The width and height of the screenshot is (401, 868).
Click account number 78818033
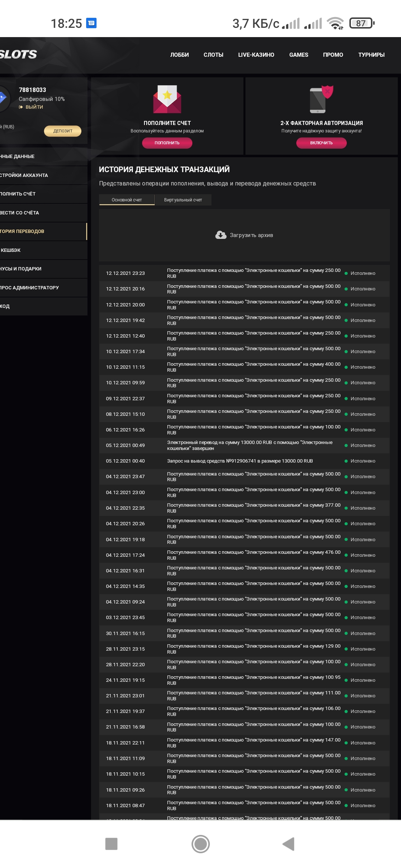[x=33, y=90]
